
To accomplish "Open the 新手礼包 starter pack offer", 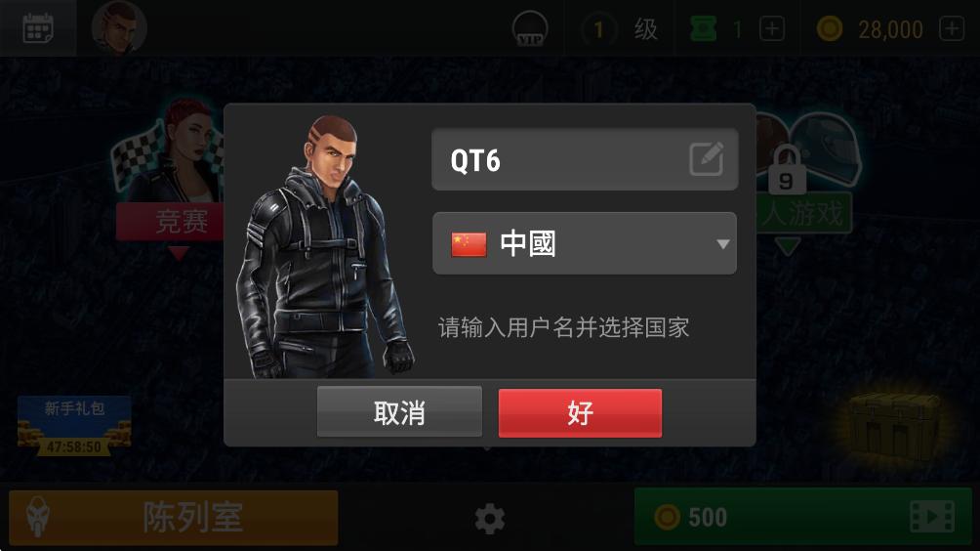I will point(74,425).
